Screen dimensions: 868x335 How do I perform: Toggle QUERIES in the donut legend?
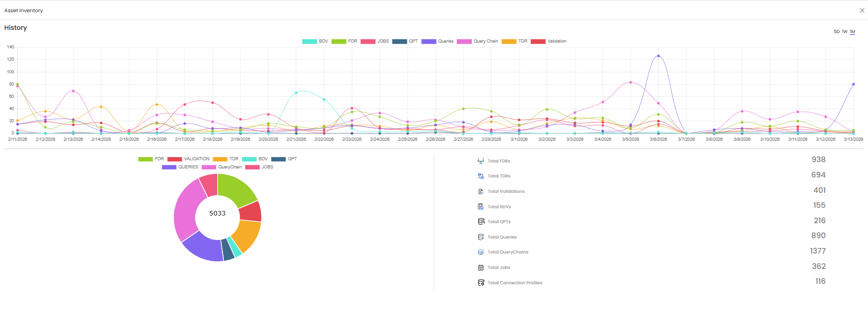tap(180, 167)
